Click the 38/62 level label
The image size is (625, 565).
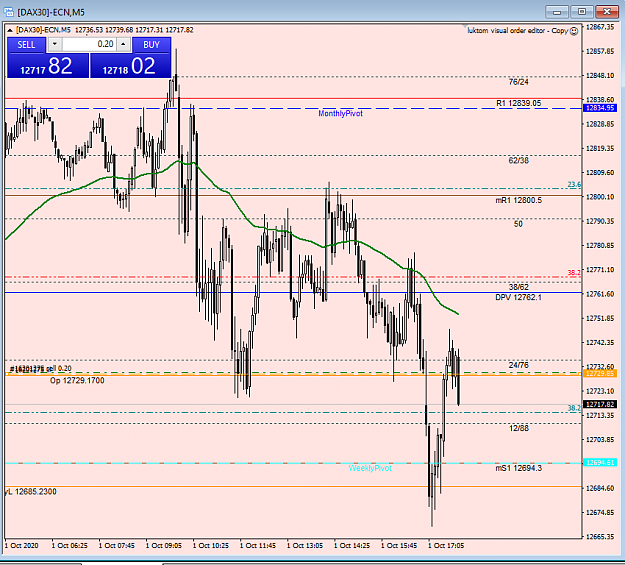click(x=519, y=287)
